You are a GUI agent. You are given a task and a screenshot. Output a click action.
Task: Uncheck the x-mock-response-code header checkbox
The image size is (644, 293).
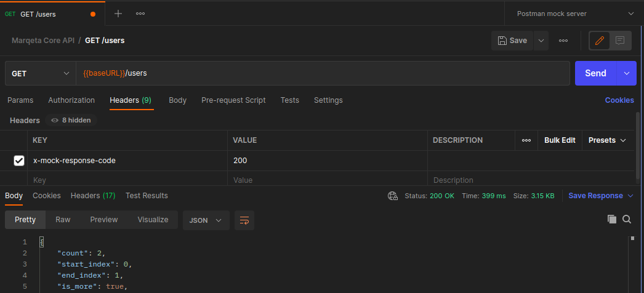click(19, 161)
